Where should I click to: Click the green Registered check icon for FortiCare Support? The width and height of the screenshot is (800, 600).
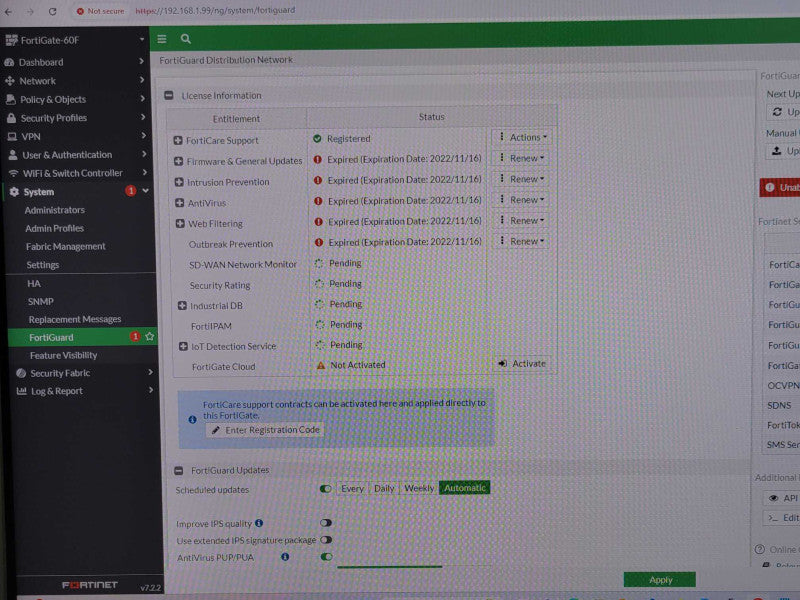pos(317,139)
